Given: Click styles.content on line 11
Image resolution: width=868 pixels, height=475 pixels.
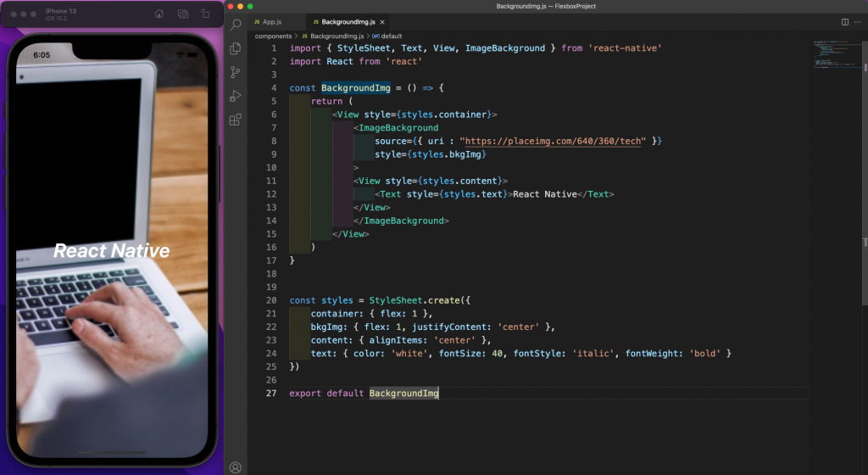Looking at the screenshot, I should pos(460,181).
